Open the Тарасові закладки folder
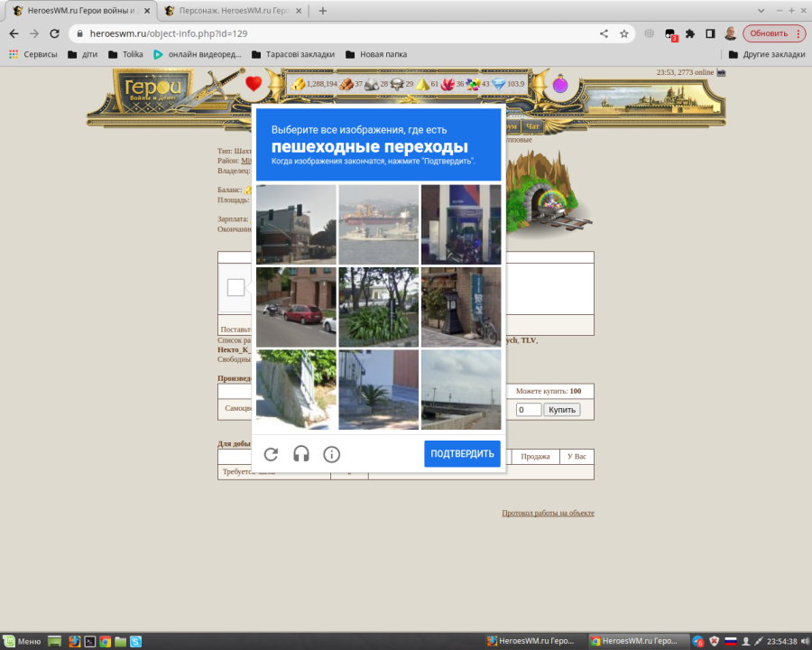Screen dimensions: 812x650 click(293, 54)
